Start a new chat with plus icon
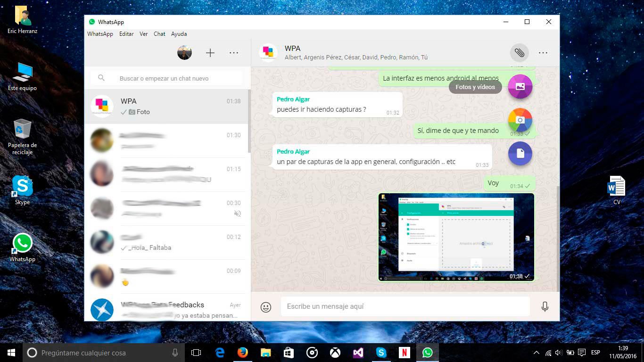The image size is (644, 362). (x=210, y=53)
